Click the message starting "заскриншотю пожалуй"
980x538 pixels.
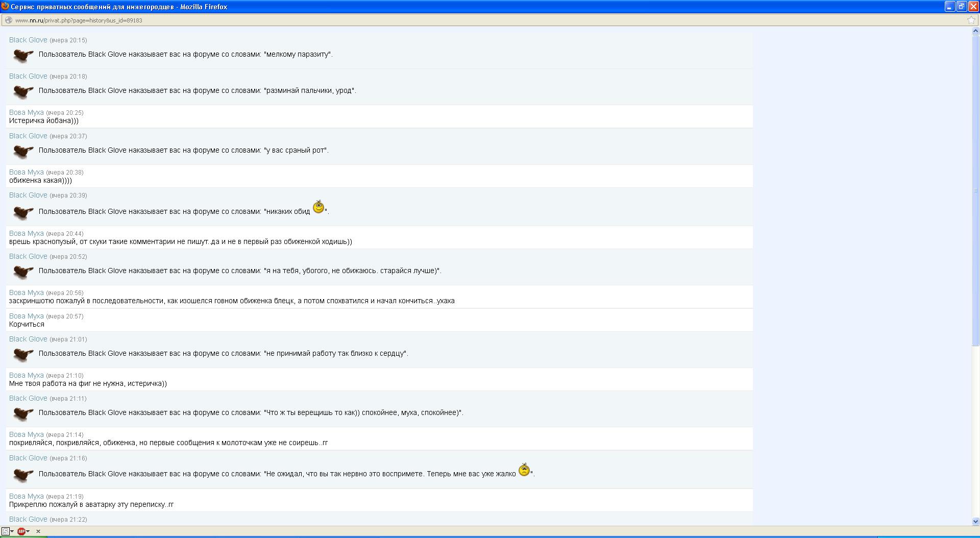[x=232, y=301]
